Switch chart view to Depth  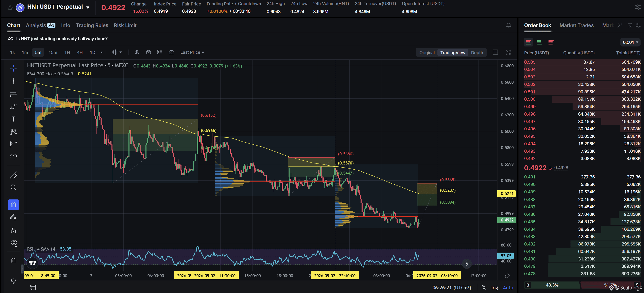tap(477, 53)
